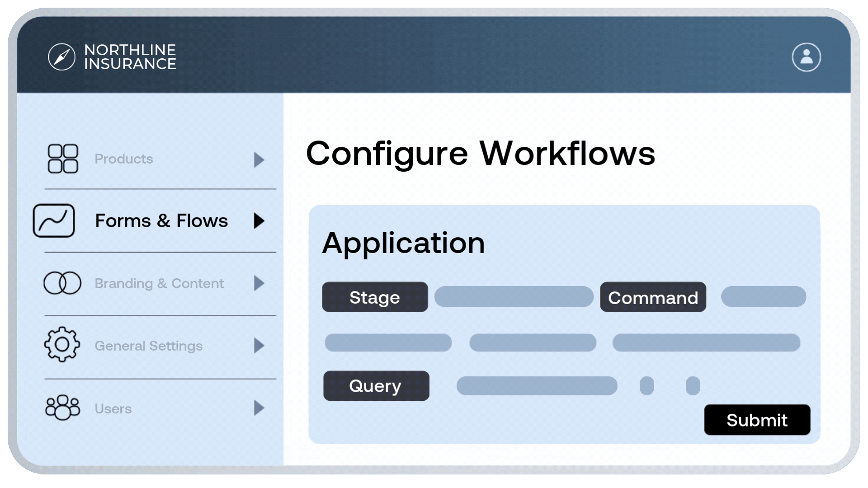Click the Stage button

[x=375, y=297]
